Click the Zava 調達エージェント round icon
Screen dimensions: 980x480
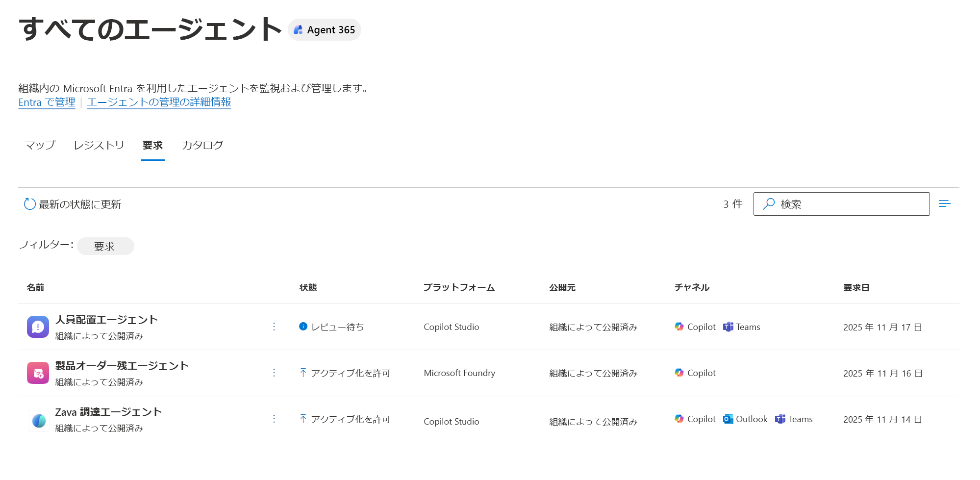point(39,421)
